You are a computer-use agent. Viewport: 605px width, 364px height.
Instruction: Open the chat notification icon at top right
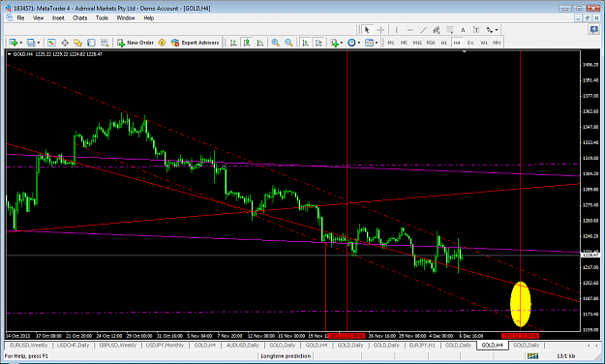(593, 29)
